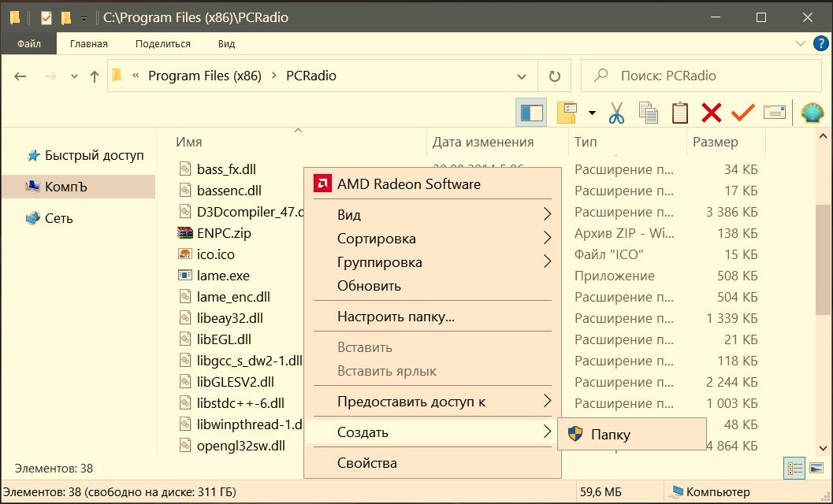Screen dimensions: 833x504
Task: Select the file lame_enc.dll
Action: coord(233,297)
